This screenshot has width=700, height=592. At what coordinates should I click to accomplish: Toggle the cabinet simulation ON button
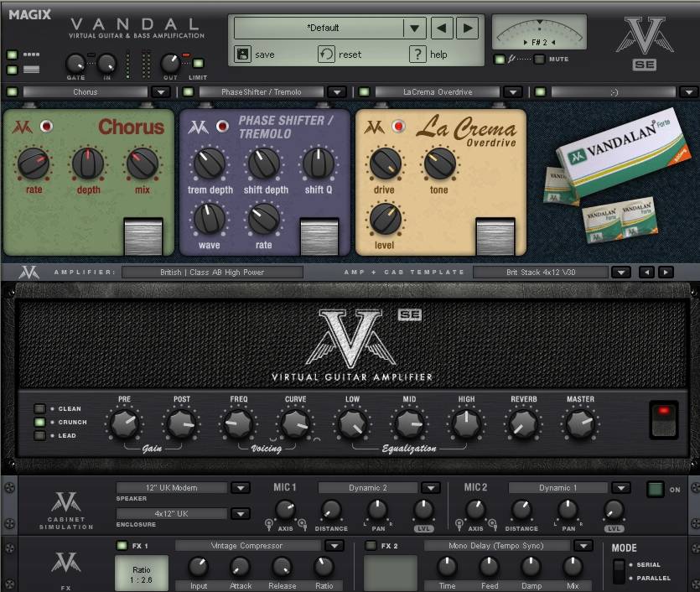[x=655, y=490]
